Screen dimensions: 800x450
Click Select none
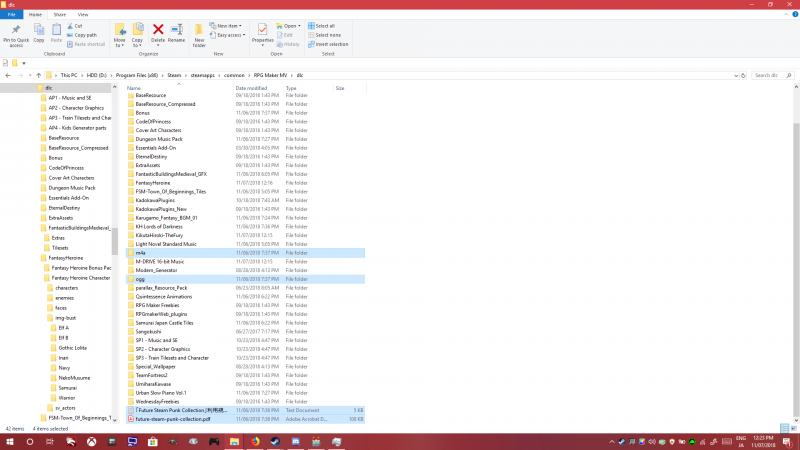pos(324,35)
